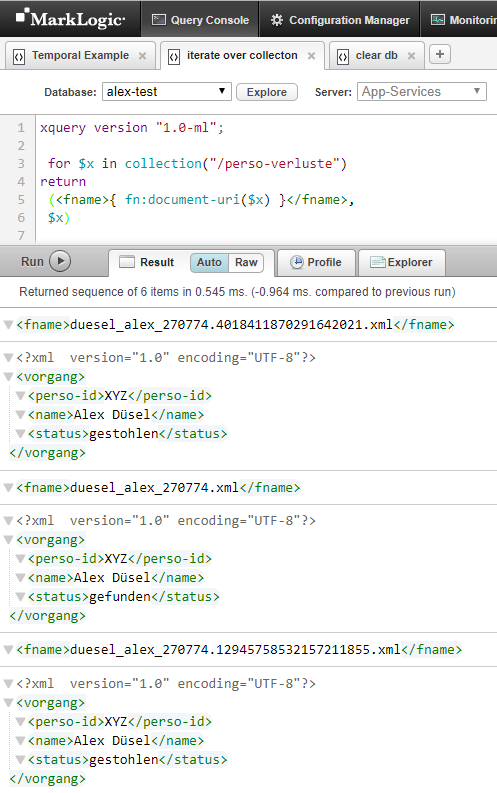497x793 pixels.
Task: Collapse the first vorgang element
Action: point(8,377)
